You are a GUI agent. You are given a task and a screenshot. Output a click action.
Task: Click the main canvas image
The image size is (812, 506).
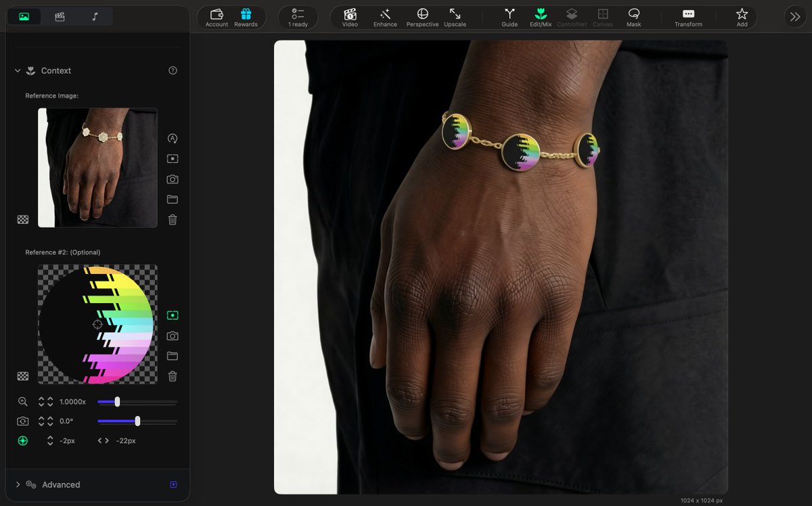click(501, 267)
